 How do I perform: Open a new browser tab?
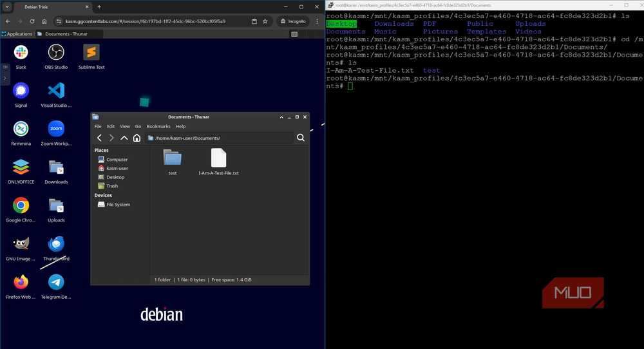(99, 6)
